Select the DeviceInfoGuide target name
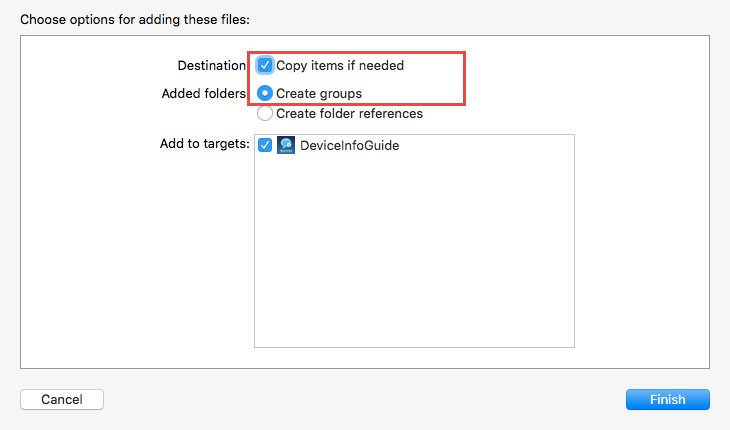Viewport: 730px width, 430px height. [x=350, y=145]
